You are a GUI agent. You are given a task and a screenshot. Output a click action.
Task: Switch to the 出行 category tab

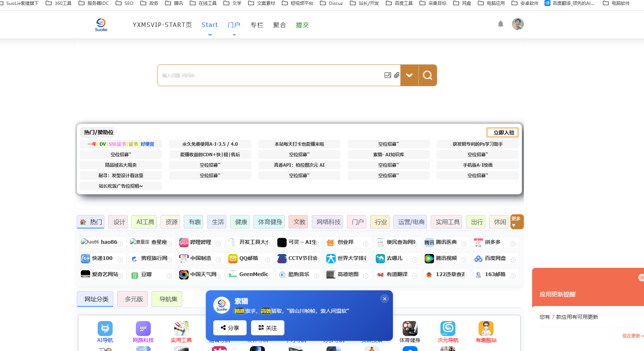(476, 222)
